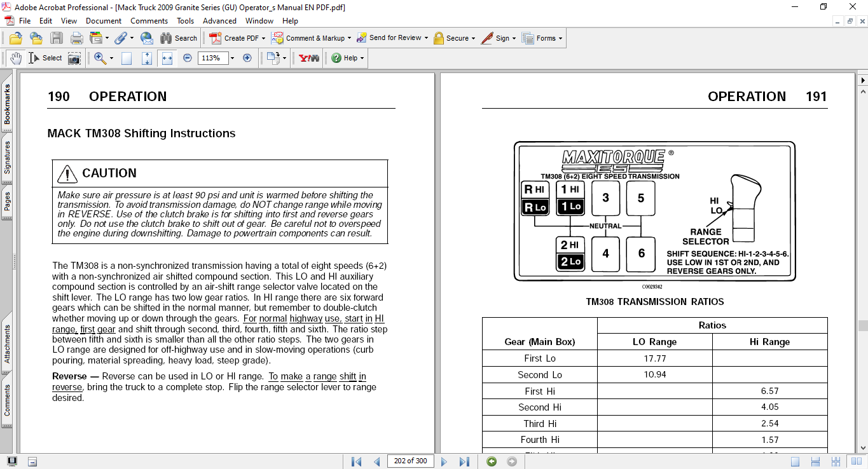Image resolution: width=868 pixels, height=469 pixels.
Task: Click the zoom in plus button
Action: (247, 58)
